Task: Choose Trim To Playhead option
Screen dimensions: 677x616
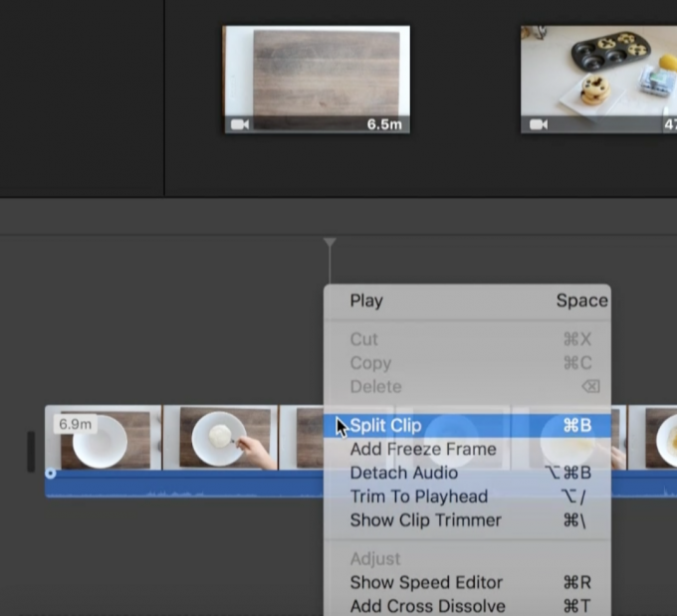Action: pyautogui.click(x=467, y=497)
